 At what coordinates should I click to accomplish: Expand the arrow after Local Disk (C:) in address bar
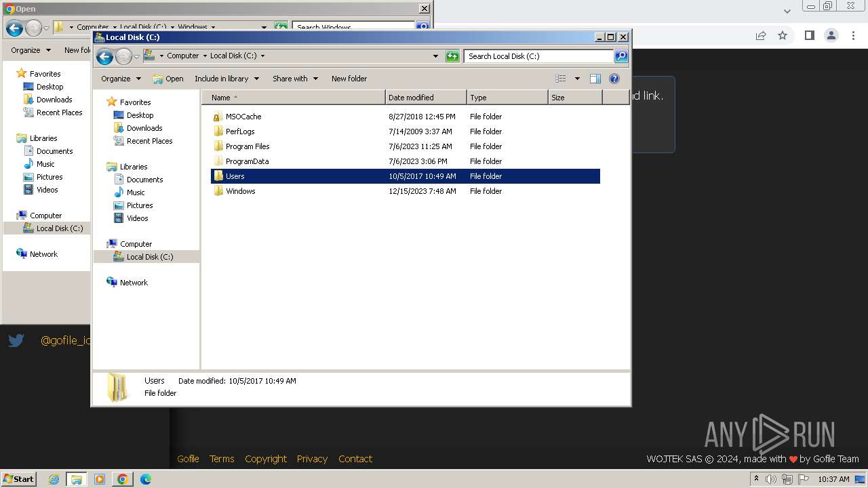pos(262,56)
